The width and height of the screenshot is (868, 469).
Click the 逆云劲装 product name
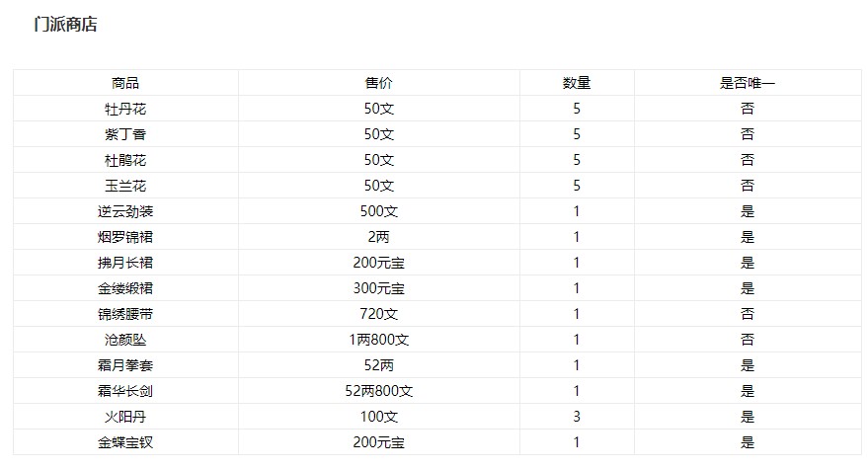tap(125, 211)
